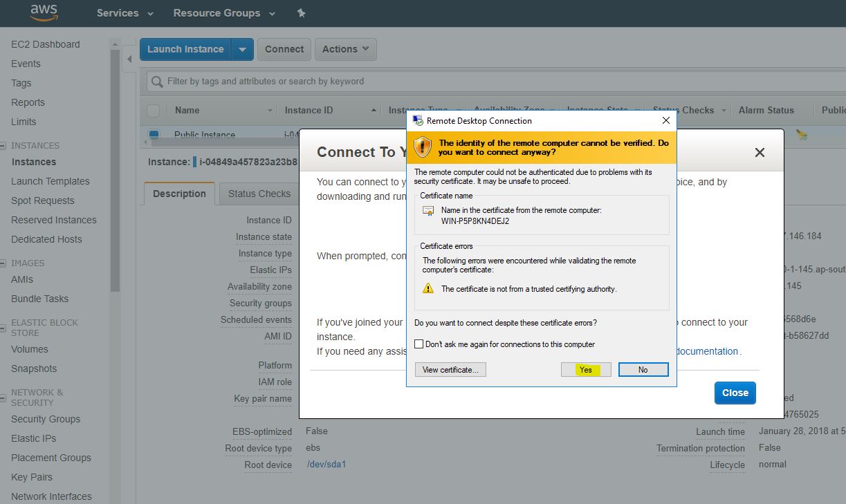Click the instance filter search field
This screenshot has height=504, width=846.
484,82
